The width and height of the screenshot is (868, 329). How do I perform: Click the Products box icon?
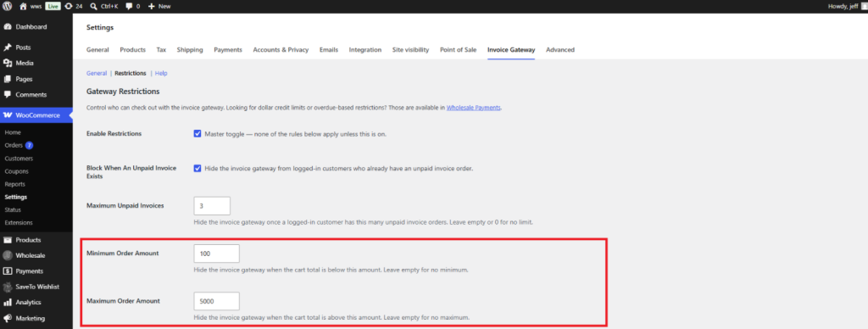click(8, 240)
